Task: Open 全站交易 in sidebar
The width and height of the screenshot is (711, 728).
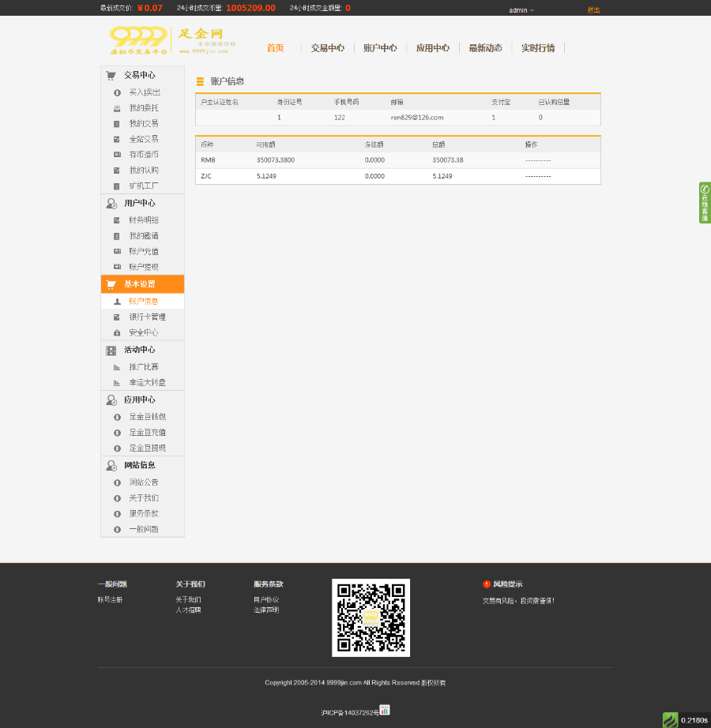Action: click(x=144, y=139)
